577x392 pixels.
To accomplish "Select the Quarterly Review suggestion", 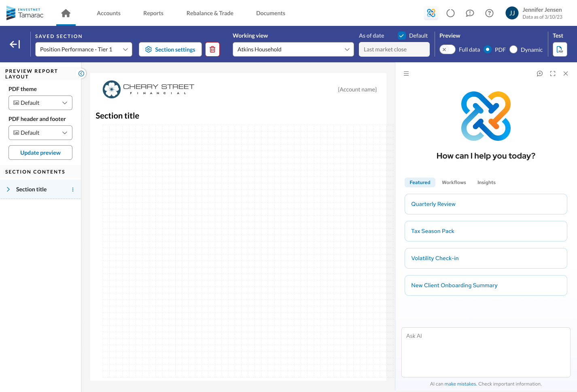I will click(x=486, y=204).
